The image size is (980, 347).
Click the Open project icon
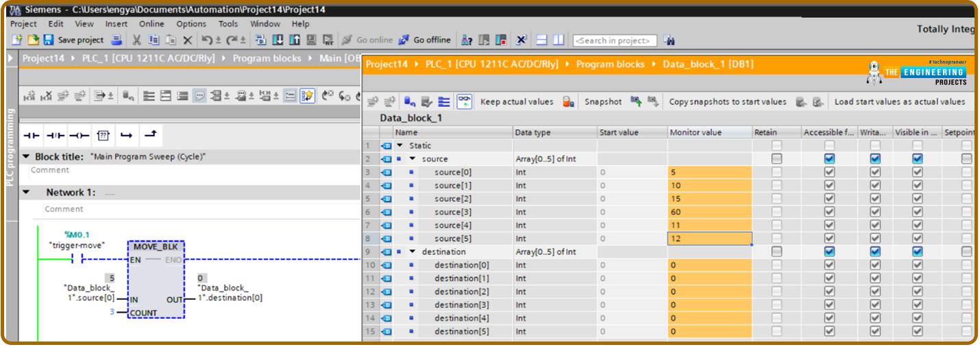pos(33,40)
